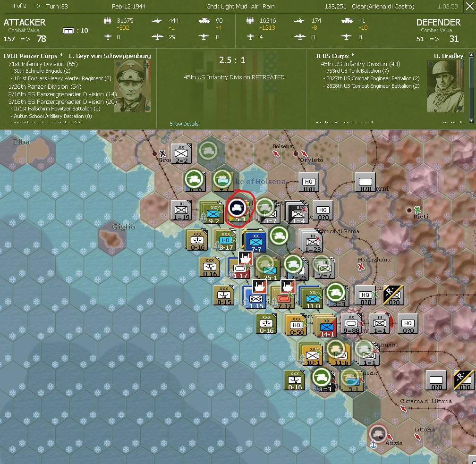The height and width of the screenshot is (464, 476).
Task: Select the 11-6 unit counter
Action: (x=341, y=355)
